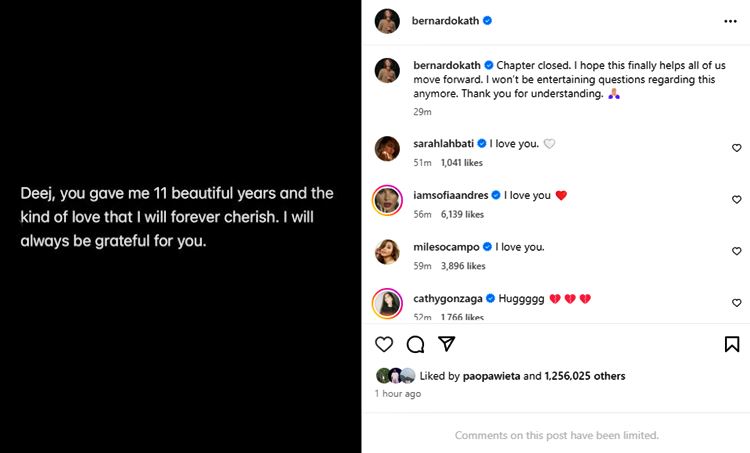Screen dimensions: 750x453
Task: Click milesocampo's profile picture
Action: coord(387,252)
